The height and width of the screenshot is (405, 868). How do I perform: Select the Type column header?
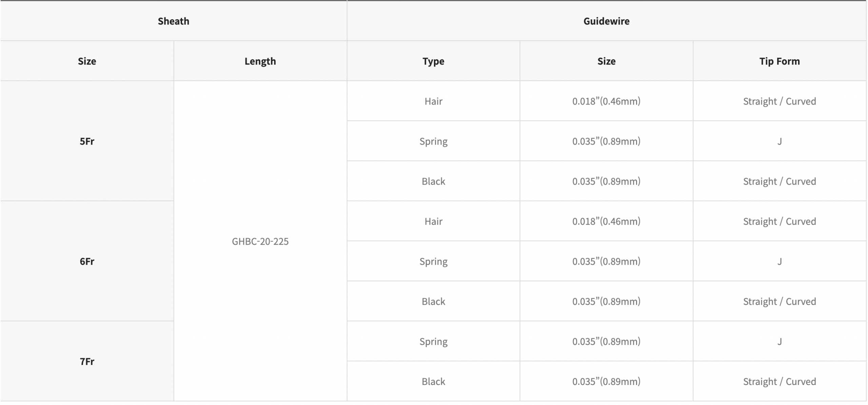click(433, 61)
